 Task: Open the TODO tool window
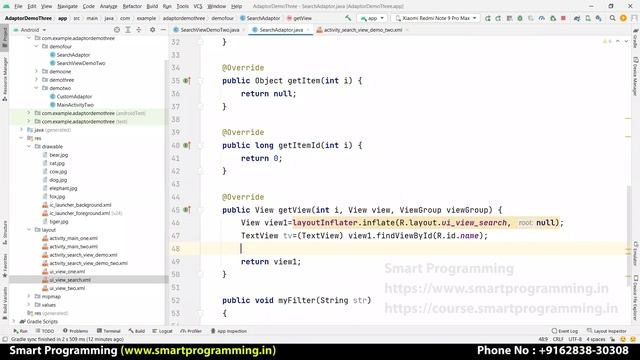pyautogui.click(x=45, y=331)
